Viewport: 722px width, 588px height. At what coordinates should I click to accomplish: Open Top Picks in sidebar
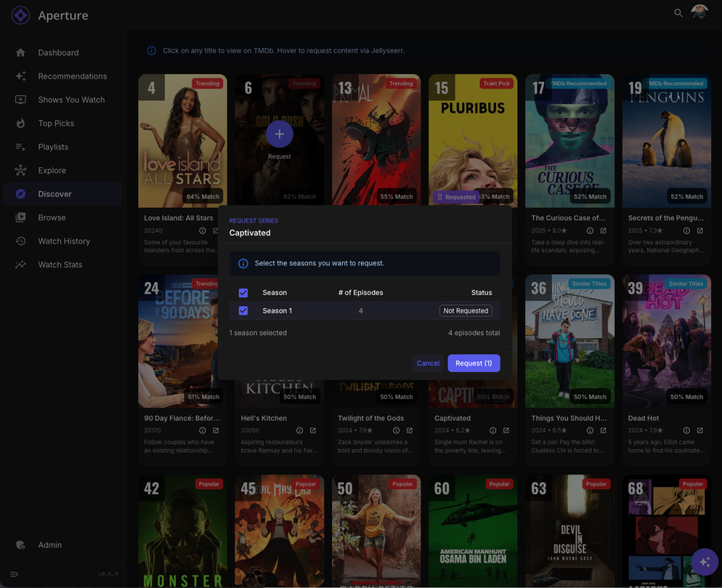[x=63, y=123]
